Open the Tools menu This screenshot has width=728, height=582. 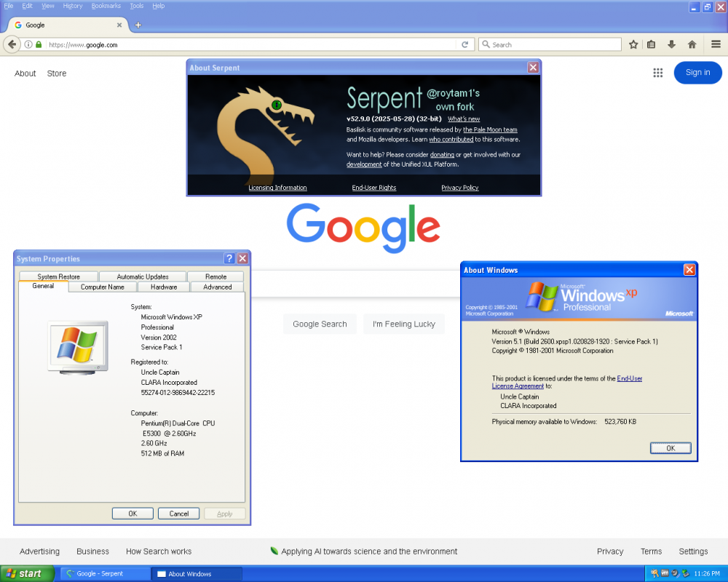click(137, 6)
